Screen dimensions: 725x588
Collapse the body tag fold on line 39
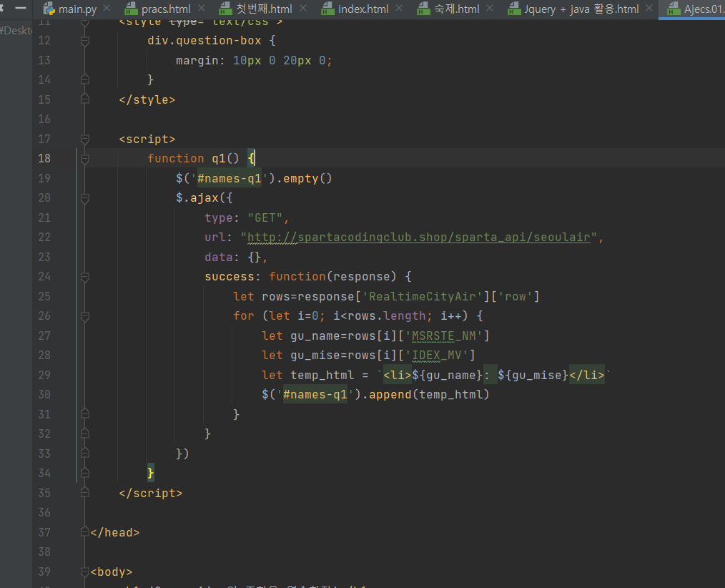[x=85, y=572]
